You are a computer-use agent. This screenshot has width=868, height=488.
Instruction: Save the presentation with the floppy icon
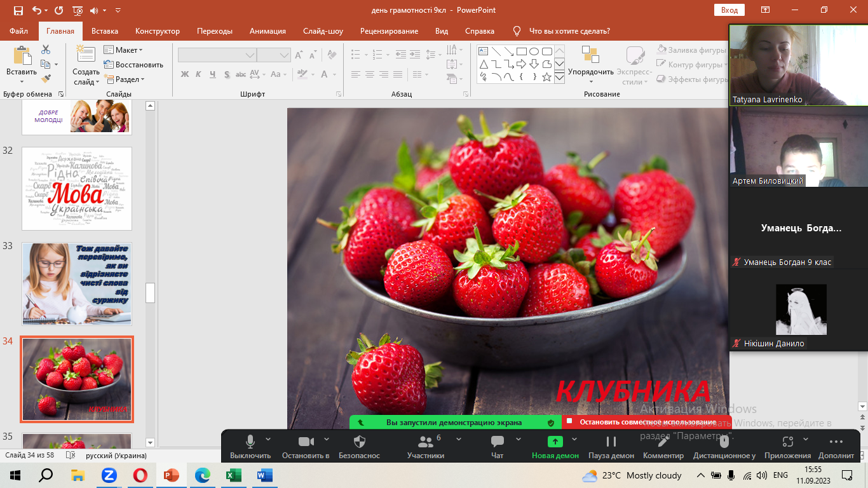point(18,10)
